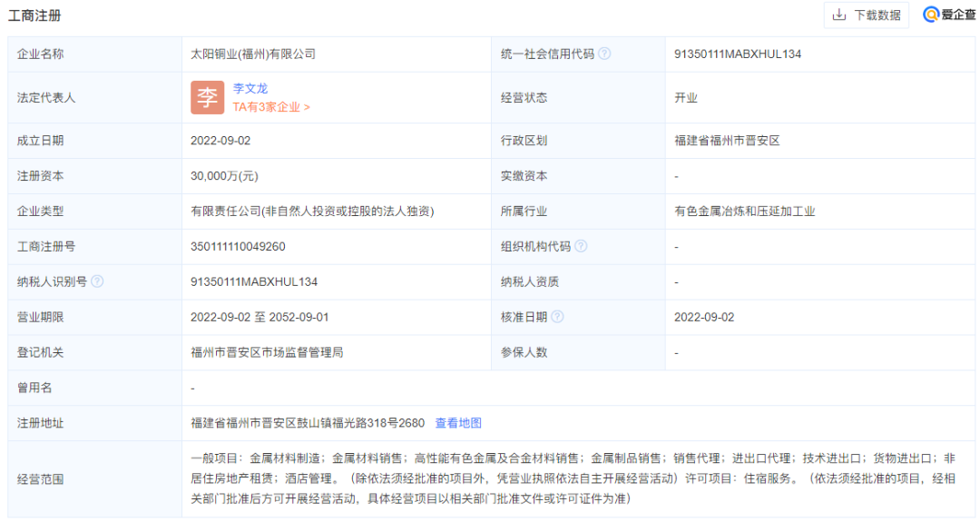Click the 曾用名 label cell

coord(94,388)
